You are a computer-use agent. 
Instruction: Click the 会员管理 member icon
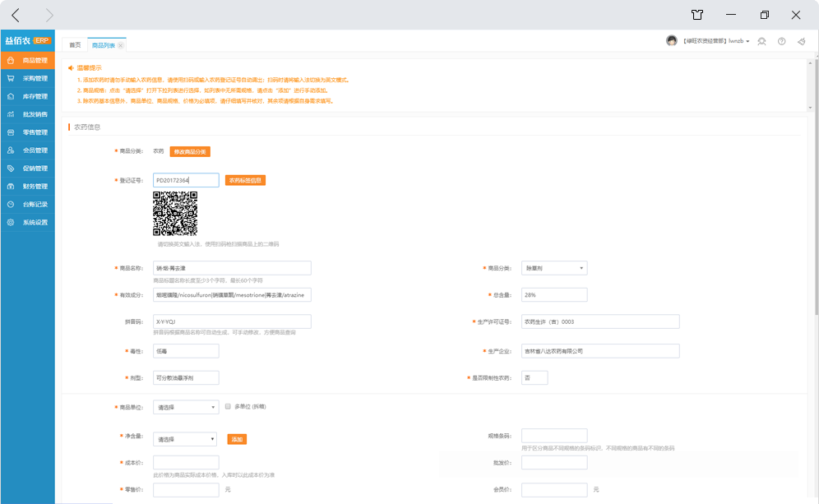tap(11, 150)
